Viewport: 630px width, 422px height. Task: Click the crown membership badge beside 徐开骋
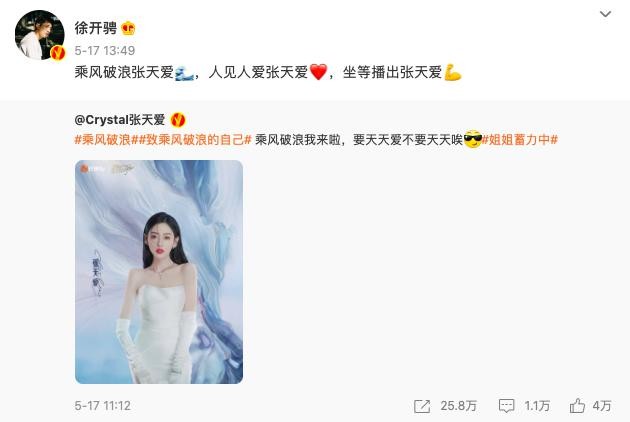coord(128,28)
